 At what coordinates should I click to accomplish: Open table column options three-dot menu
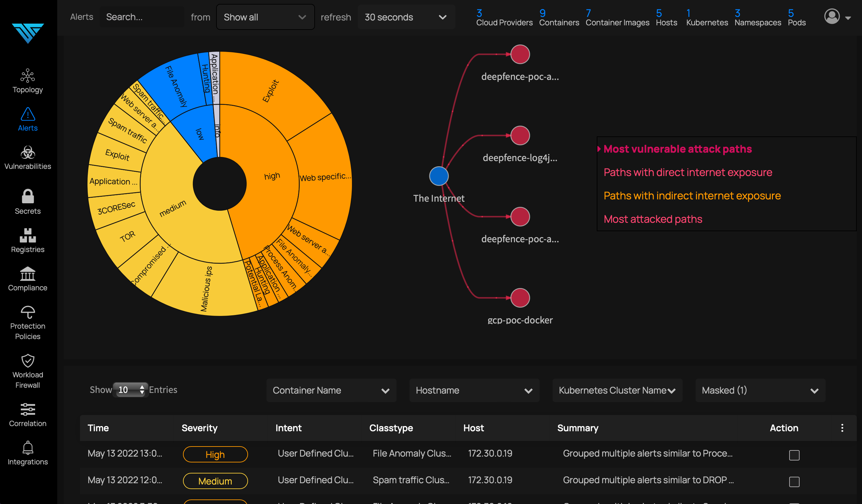[842, 428]
